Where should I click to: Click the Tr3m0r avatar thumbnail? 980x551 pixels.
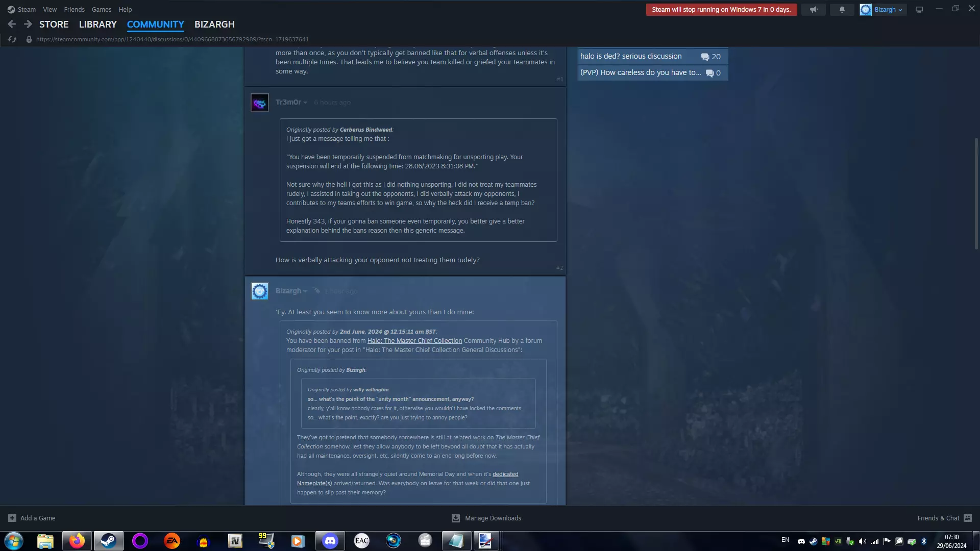(260, 103)
